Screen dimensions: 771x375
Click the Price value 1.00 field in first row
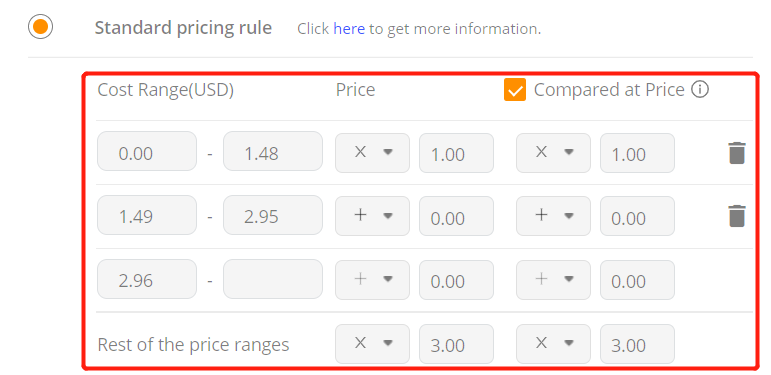pyautogui.click(x=456, y=153)
